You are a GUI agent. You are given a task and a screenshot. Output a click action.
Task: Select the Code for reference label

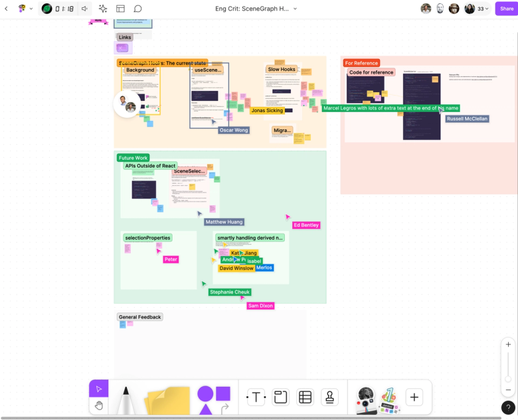(x=371, y=72)
